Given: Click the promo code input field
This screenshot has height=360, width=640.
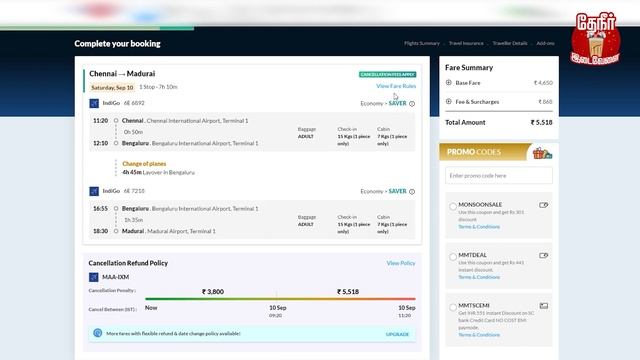Looking at the screenshot, I should click(x=498, y=176).
